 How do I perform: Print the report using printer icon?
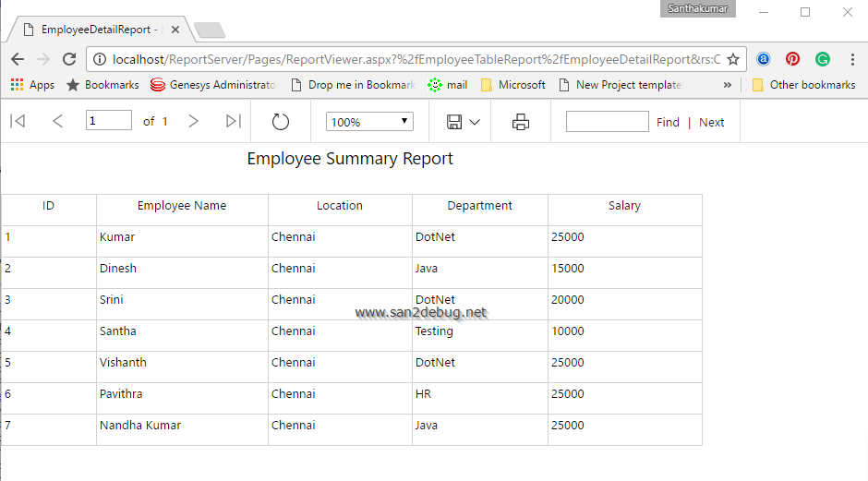click(521, 122)
